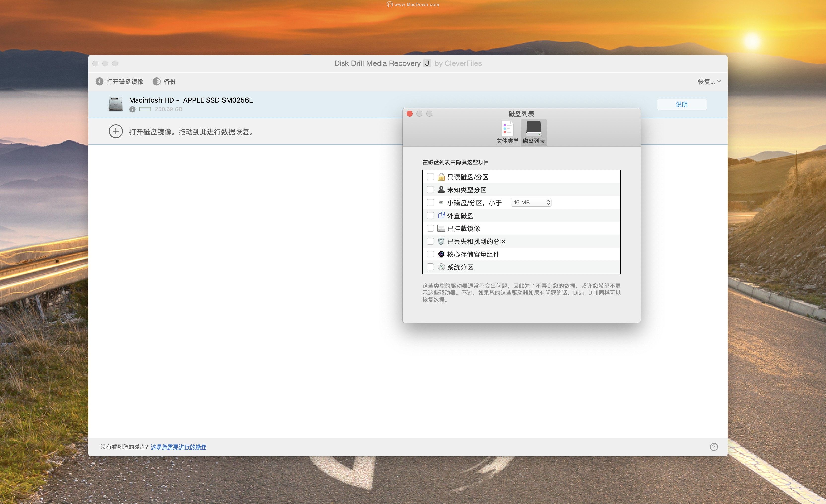
Task: Click the small disk icon next to 小磁盘/分区
Action: tap(441, 202)
